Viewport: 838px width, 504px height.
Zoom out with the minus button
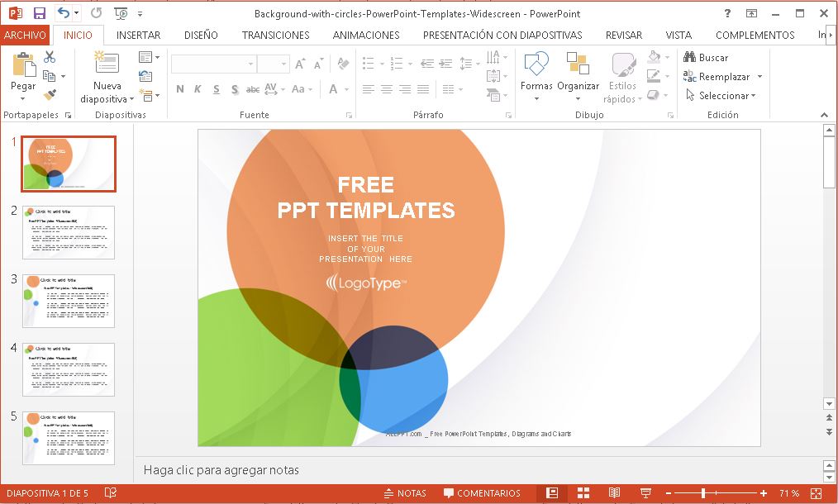pos(669,493)
